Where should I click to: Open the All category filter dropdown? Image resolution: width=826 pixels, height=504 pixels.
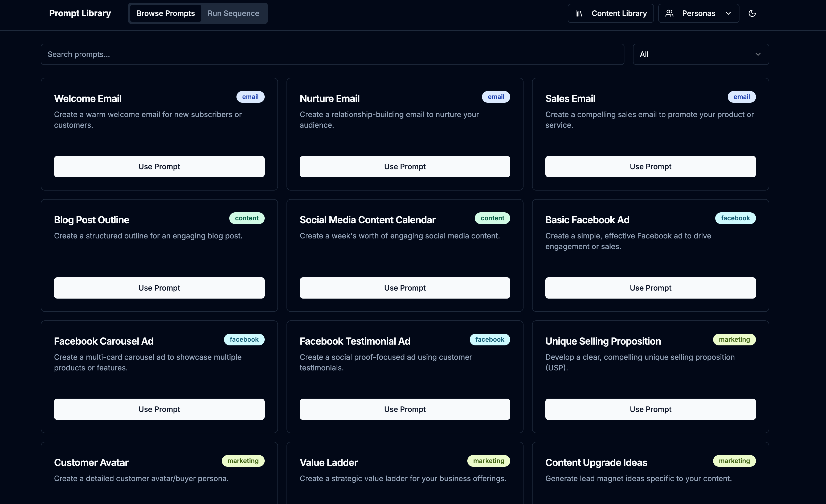pos(701,54)
